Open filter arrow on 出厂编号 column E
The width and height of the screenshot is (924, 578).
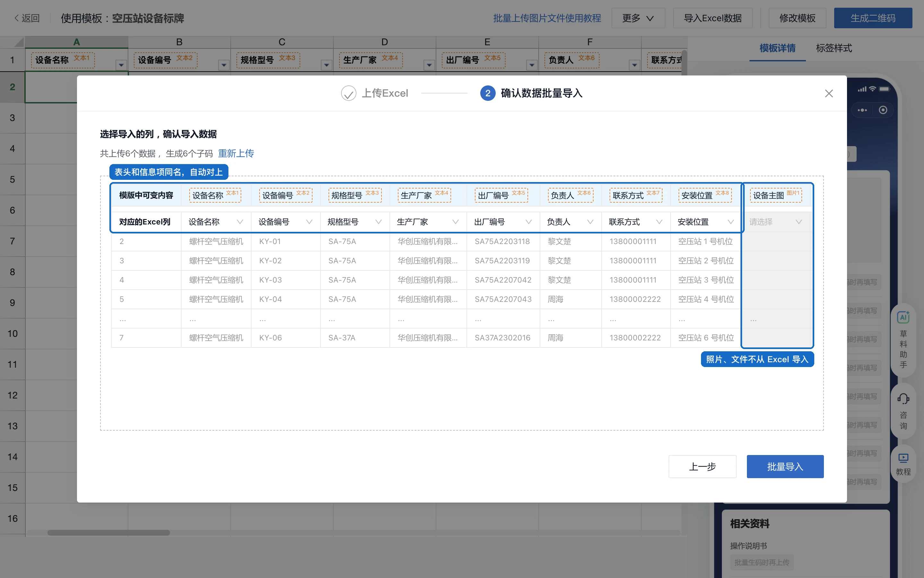click(x=532, y=65)
